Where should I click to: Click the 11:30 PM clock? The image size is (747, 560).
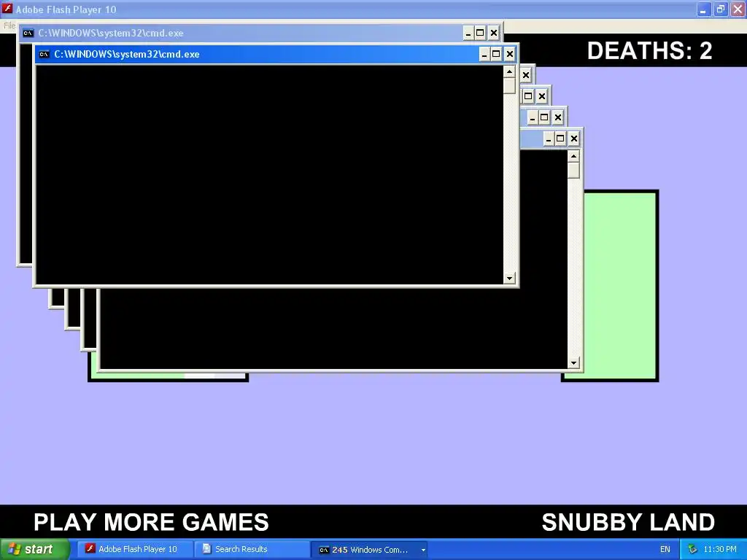(720, 550)
